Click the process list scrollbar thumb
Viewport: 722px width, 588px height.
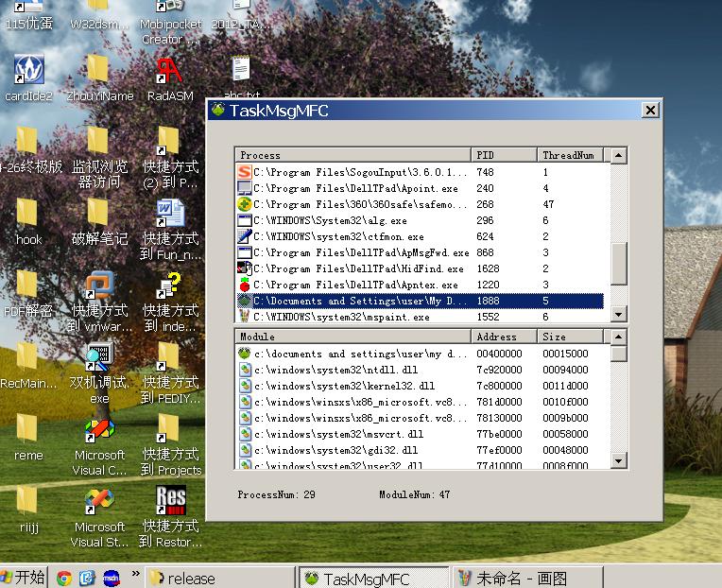[x=618, y=264]
